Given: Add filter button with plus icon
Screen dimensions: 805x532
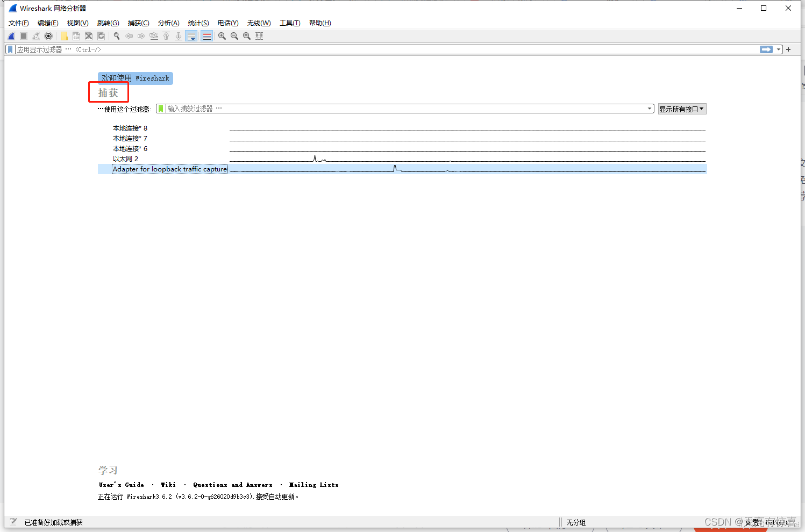Looking at the screenshot, I should pos(788,49).
